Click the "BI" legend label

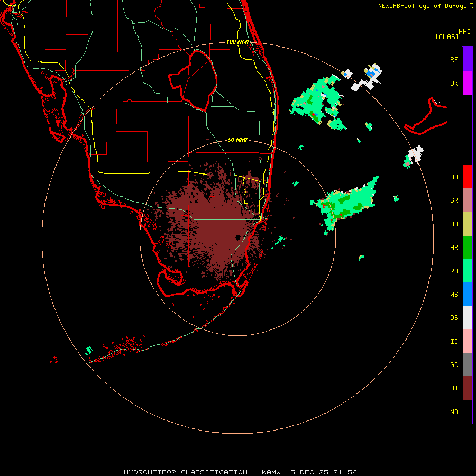pyautogui.click(x=454, y=388)
